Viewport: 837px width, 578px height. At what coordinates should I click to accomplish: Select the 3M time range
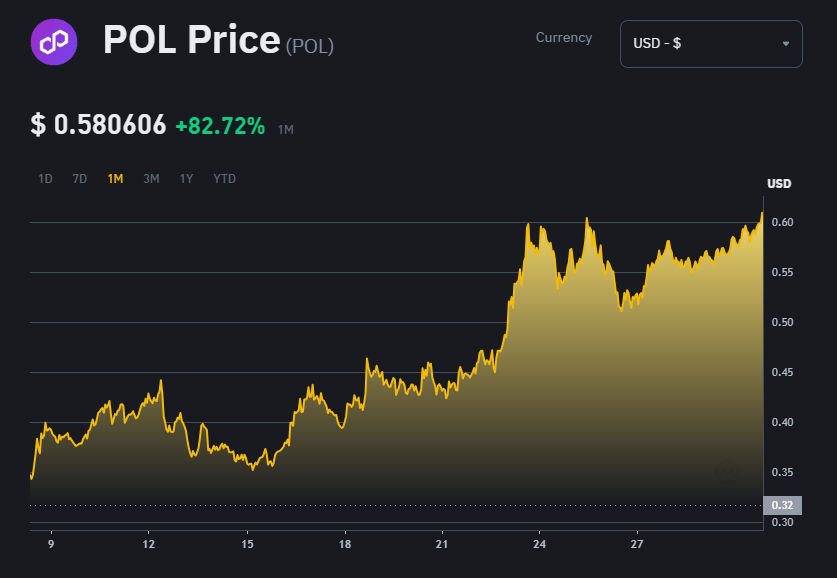[151, 179]
